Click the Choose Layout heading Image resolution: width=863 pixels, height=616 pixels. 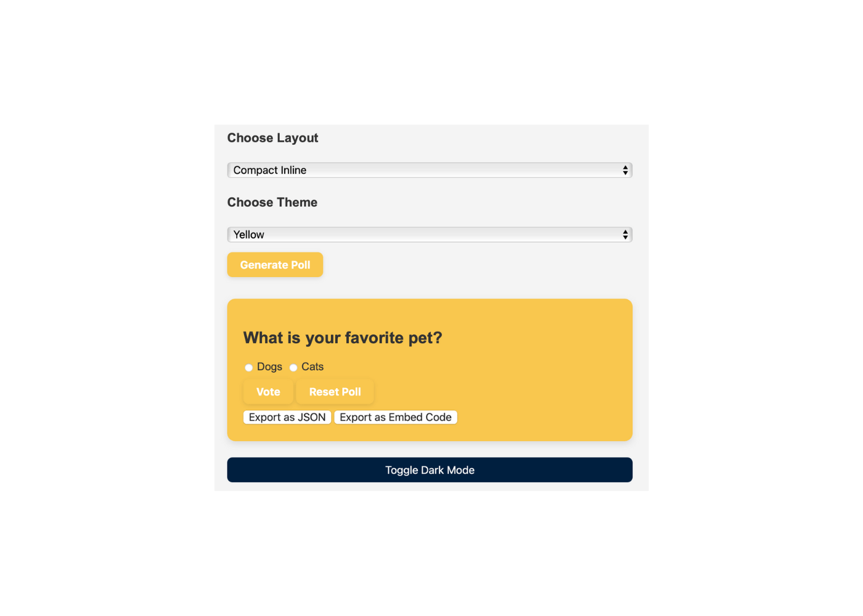272,138
